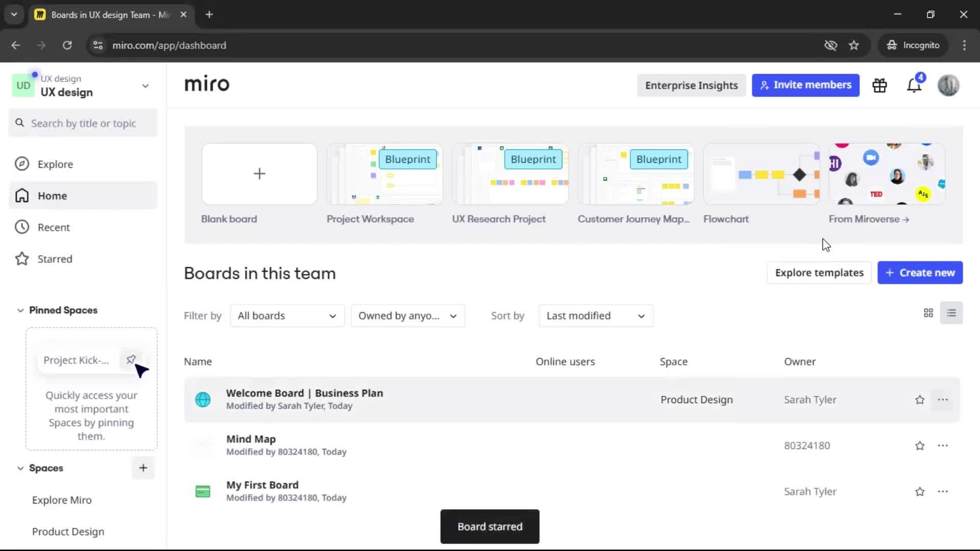Open the All boards filter dropdown
Image resolution: width=980 pixels, height=551 pixels.
pyautogui.click(x=287, y=316)
